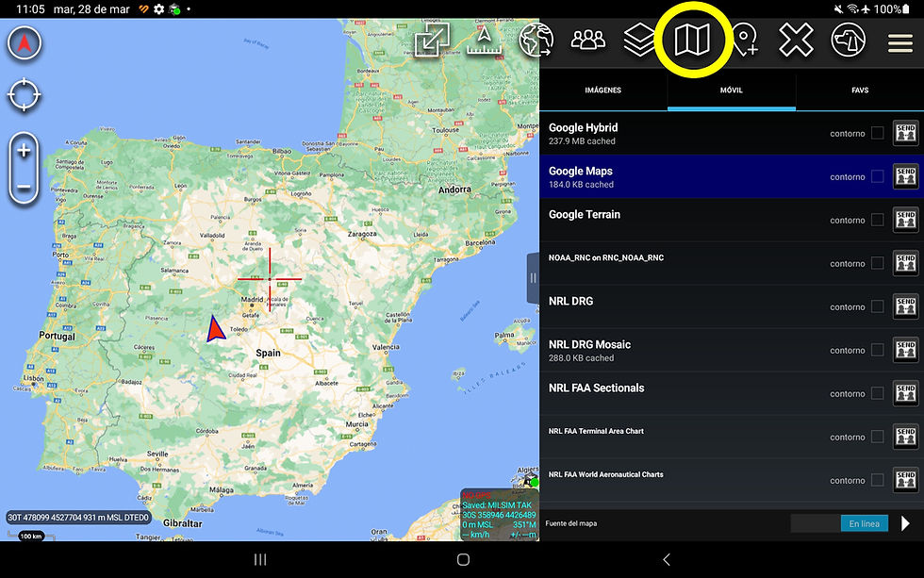Open the import/overlay arrows tool

432,40
